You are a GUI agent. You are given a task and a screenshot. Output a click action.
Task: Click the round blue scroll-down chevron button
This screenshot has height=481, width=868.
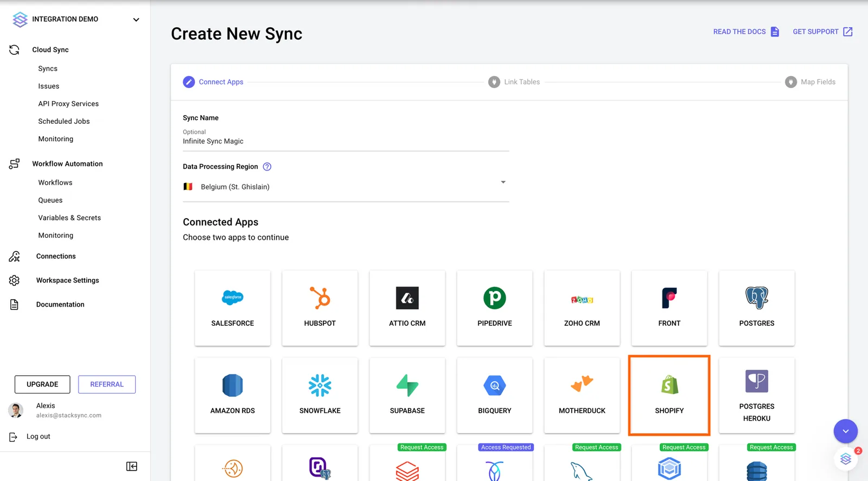coord(845,431)
